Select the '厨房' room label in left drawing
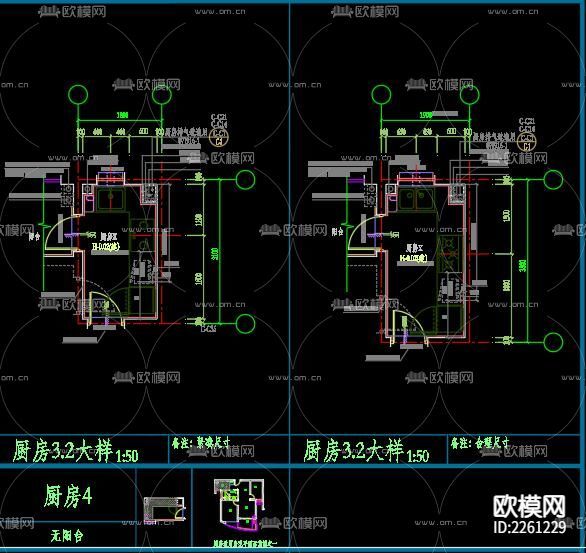586x553 pixels. (x=109, y=236)
